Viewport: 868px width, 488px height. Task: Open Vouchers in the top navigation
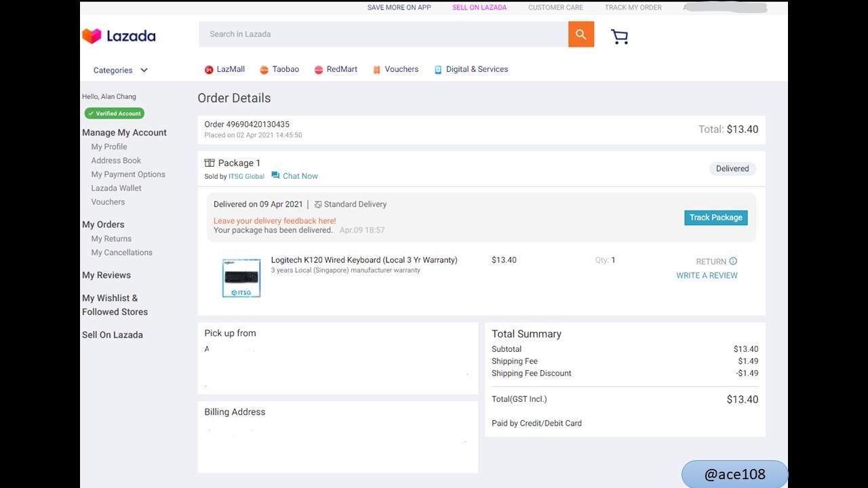[x=401, y=69]
